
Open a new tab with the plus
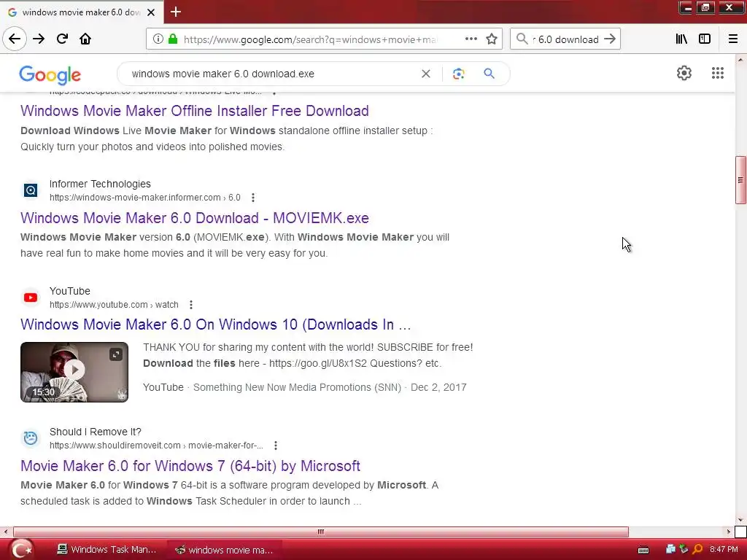(176, 12)
